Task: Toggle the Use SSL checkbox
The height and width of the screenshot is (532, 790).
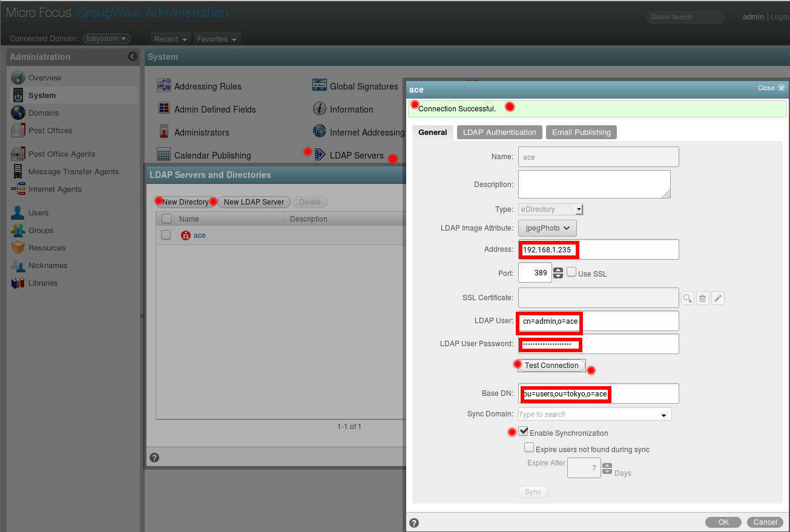Action: pos(571,272)
